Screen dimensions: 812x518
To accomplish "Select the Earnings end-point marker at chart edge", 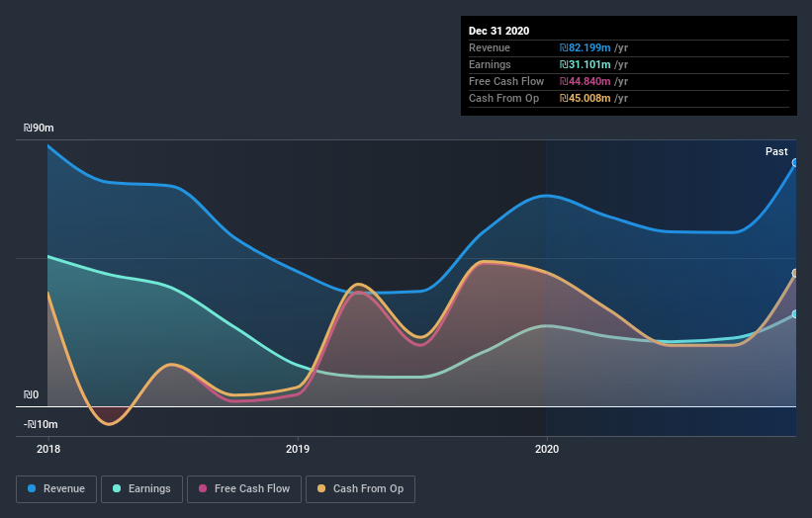I will point(795,314).
